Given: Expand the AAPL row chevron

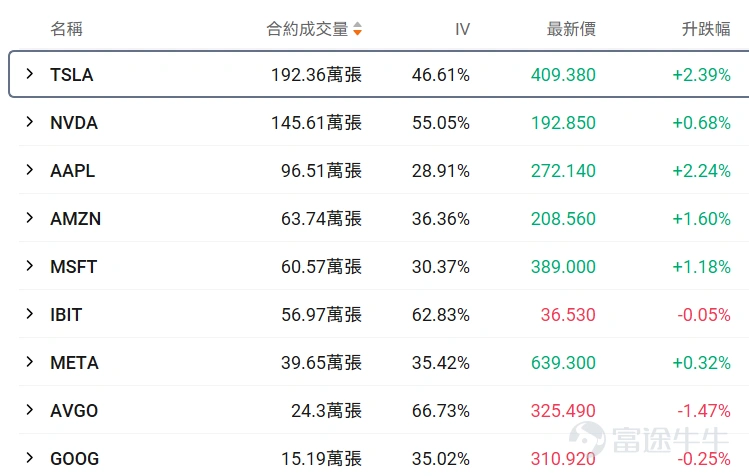Looking at the screenshot, I should 30,170.
